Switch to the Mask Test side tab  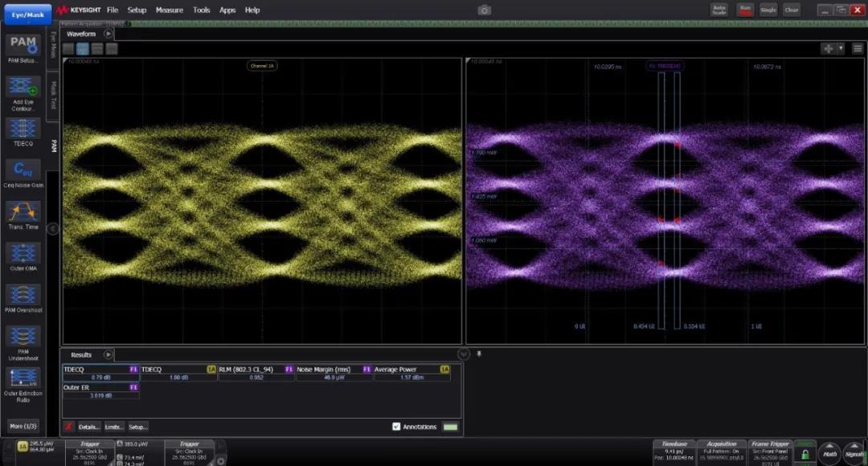[x=54, y=94]
